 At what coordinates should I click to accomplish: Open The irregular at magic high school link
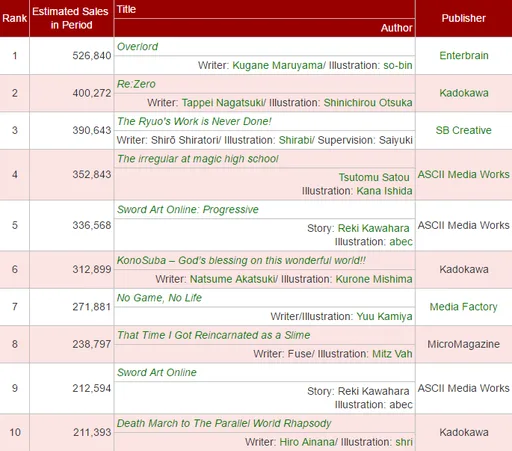[198, 159]
